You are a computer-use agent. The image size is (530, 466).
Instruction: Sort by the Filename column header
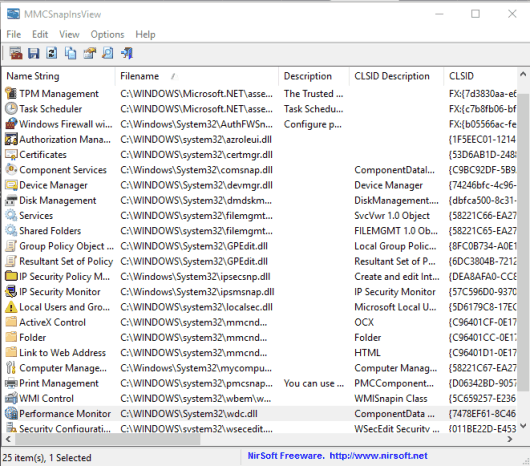pos(197,76)
